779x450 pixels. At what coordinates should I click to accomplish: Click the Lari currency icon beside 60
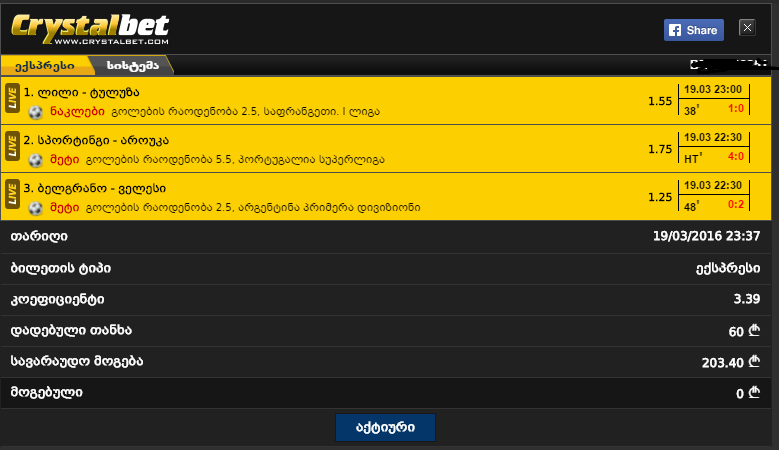[754, 331]
